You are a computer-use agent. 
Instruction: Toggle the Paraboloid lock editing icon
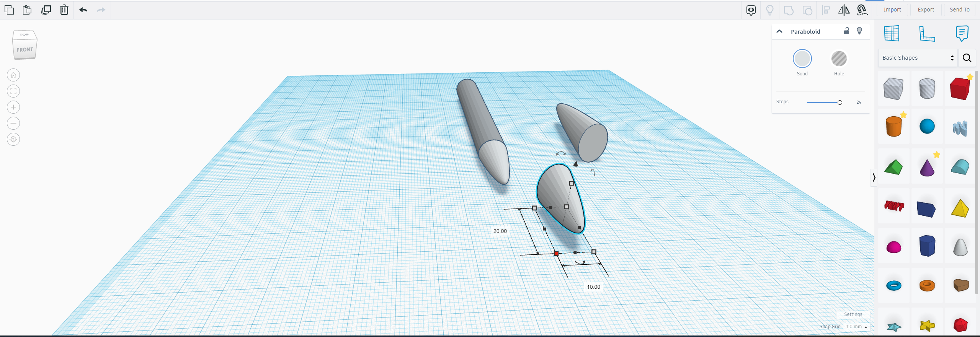846,31
